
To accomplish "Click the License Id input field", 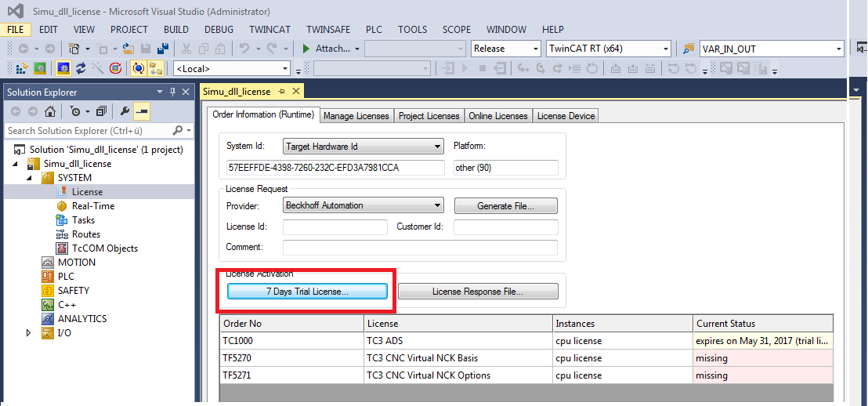I will point(335,227).
